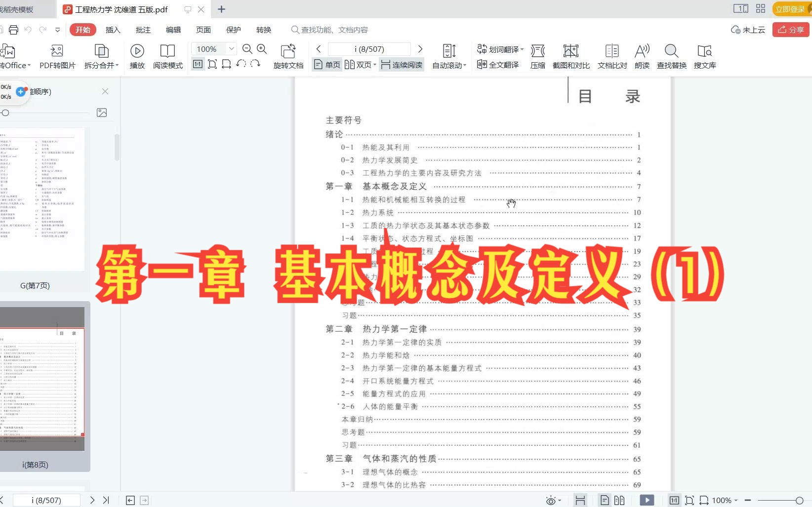Viewport: 812px width, 507px height.
Task: Zoom out with the magnifier minus icon
Action: click(x=247, y=49)
